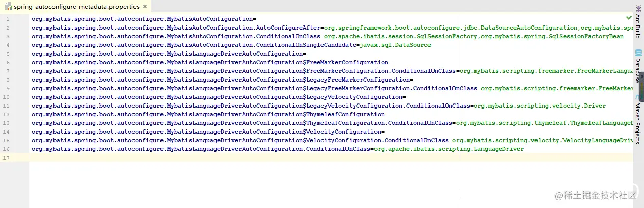This screenshot has width=644, height=208.
Task: Click line number 1 in the gutter
Action: (x=8, y=19)
